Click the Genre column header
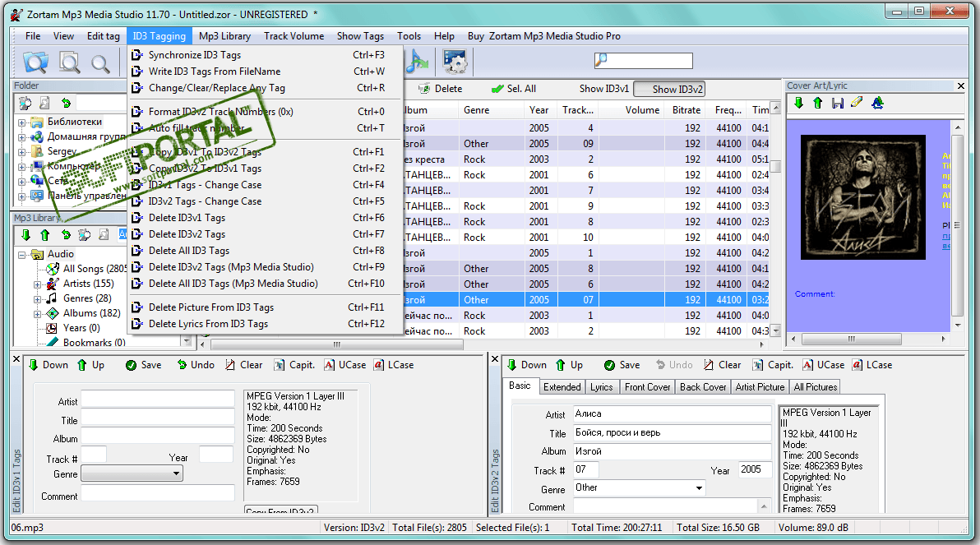Image resolution: width=980 pixels, height=545 pixels. 492,110
